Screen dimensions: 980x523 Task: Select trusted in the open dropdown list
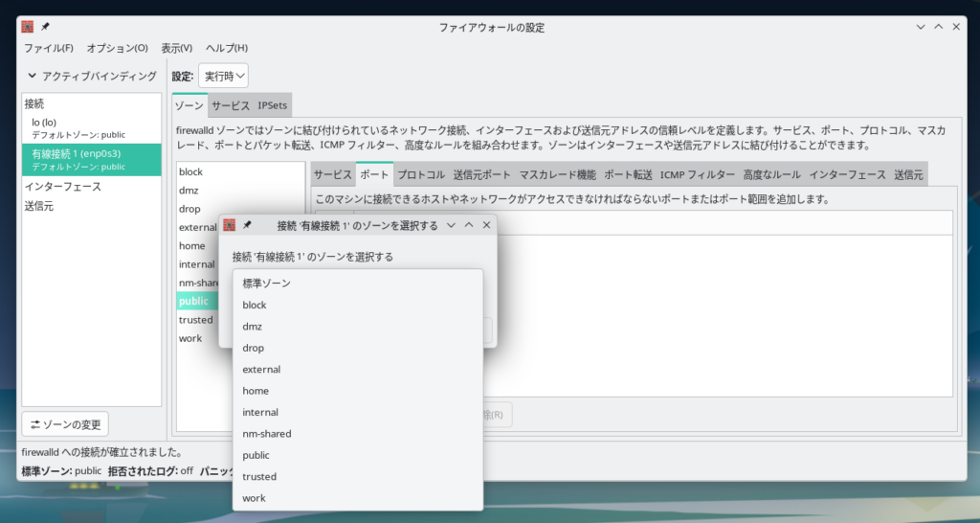(259, 477)
